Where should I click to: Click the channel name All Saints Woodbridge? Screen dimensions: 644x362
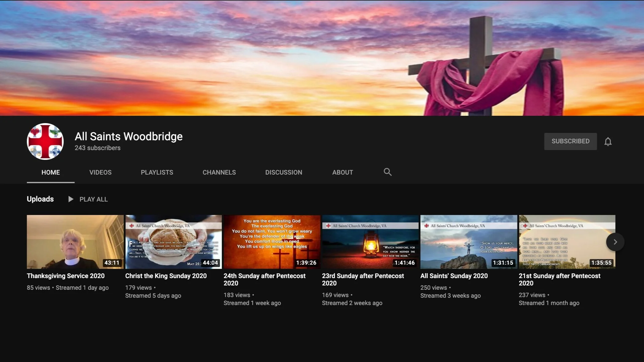tap(129, 136)
